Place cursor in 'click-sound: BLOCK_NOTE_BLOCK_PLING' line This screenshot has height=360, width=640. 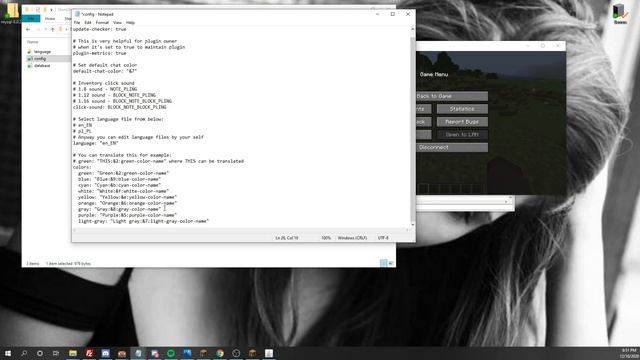click(x=120, y=107)
